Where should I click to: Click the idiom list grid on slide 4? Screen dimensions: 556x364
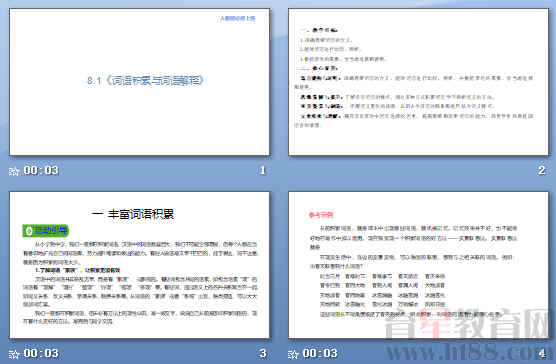point(382,290)
